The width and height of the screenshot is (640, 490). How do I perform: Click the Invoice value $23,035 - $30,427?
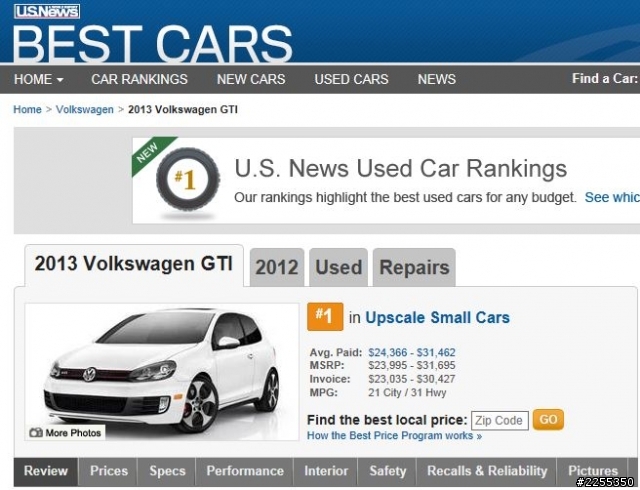(412, 379)
